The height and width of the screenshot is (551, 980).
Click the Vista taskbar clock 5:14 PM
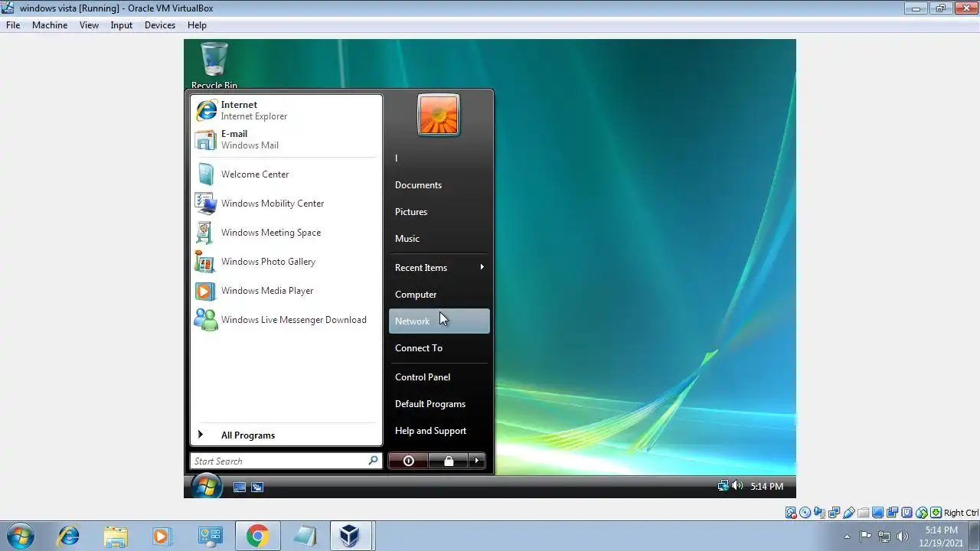tap(766, 487)
